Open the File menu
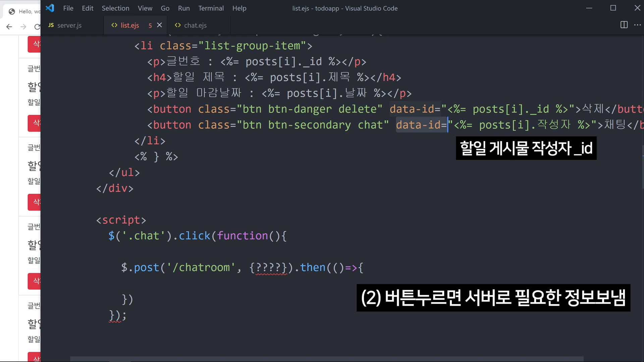 click(x=68, y=8)
